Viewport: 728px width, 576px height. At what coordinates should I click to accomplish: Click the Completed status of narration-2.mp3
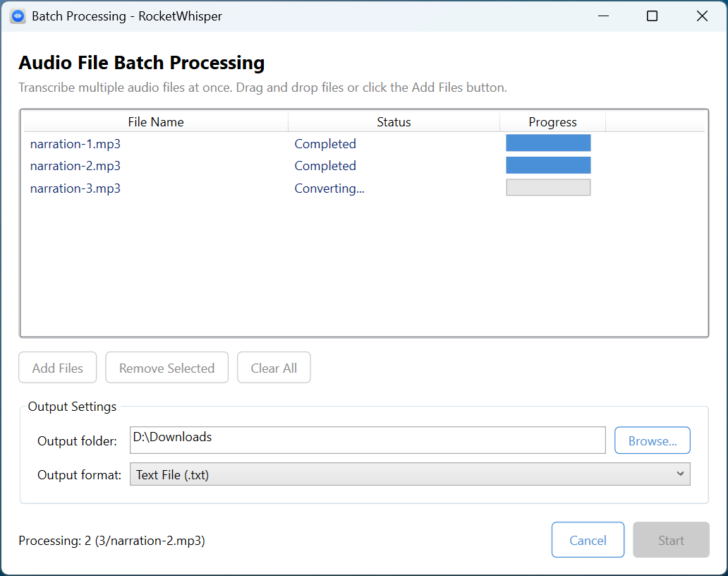(x=325, y=166)
